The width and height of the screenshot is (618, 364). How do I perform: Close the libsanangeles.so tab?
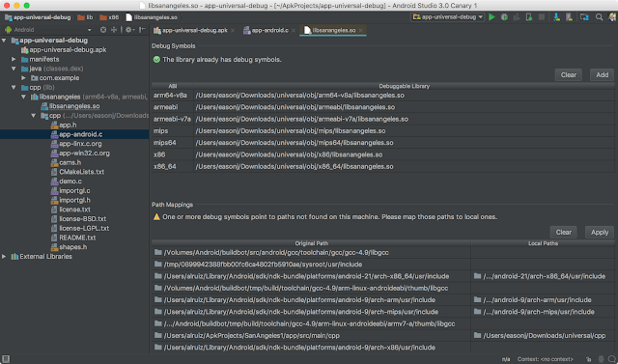point(360,30)
